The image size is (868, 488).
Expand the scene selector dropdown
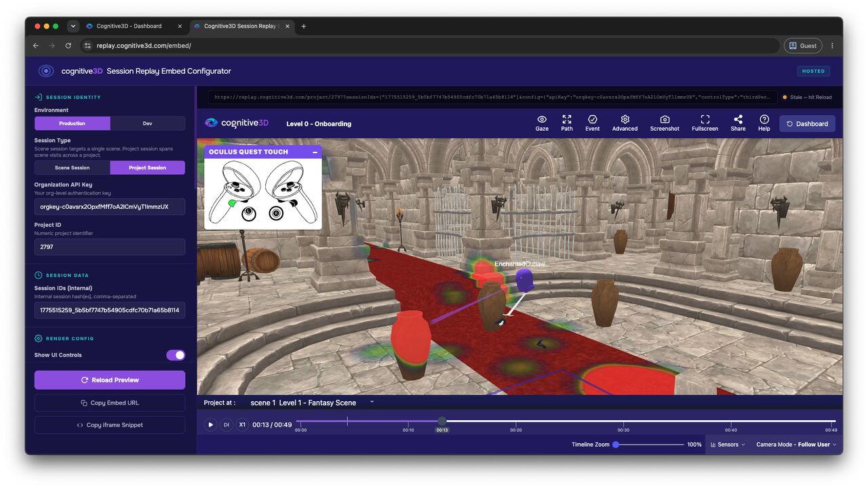(x=372, y=402)
